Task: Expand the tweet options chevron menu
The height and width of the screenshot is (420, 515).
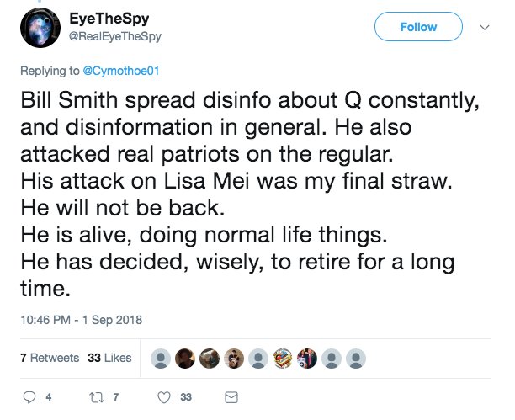Action: [484, 28]
